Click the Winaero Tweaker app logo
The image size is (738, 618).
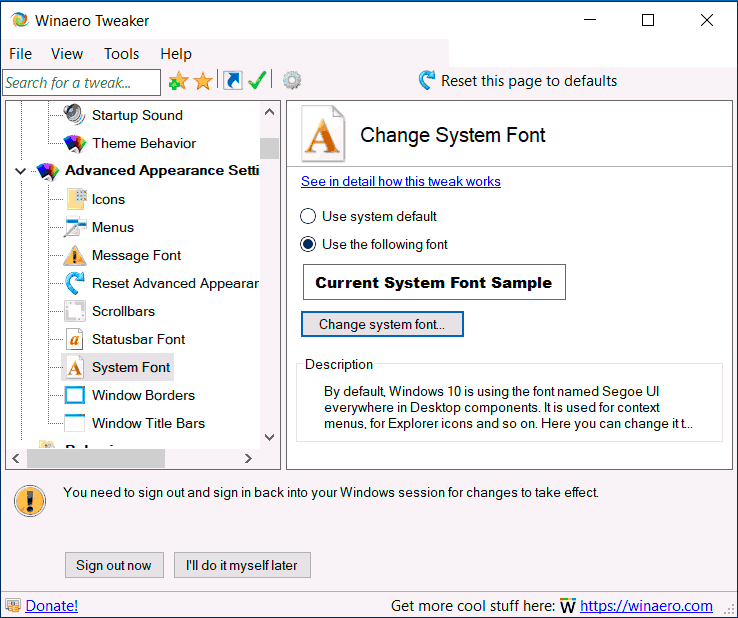pyautogui.click(x=19, y=20)
